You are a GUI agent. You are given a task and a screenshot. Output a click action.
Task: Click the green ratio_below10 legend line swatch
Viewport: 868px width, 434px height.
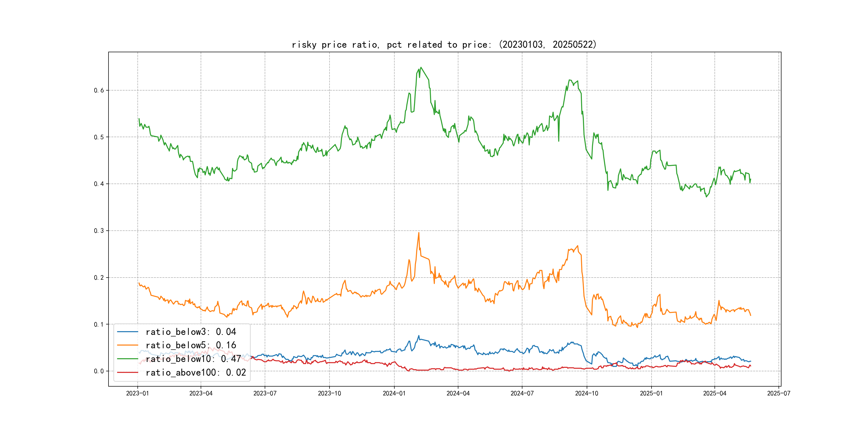[127, 359]
